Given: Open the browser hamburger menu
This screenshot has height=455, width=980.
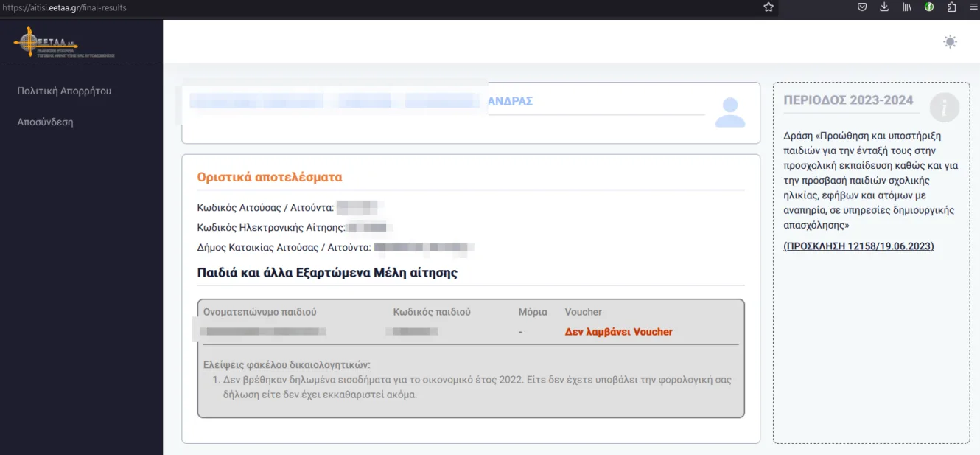Looking at the screenshot, I should (x=973, y=7).
